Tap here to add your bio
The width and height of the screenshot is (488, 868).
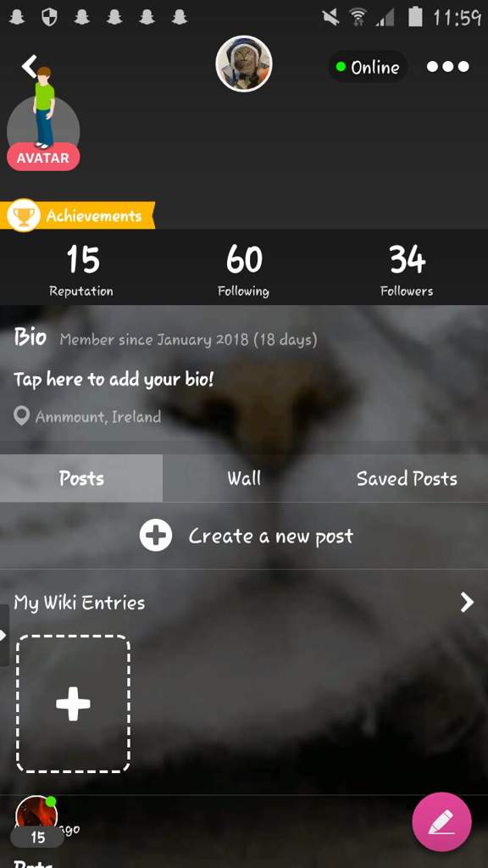(114, 380)
